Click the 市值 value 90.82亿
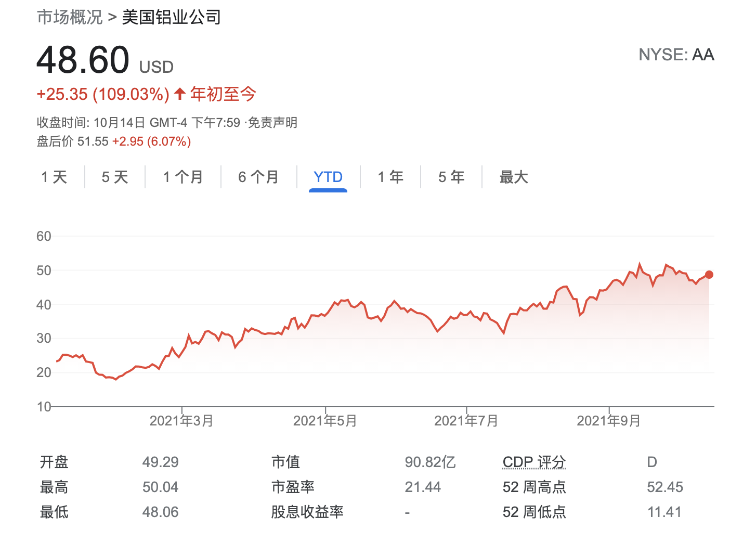This screenshot has width=756, height=543. tap(430, 462)
